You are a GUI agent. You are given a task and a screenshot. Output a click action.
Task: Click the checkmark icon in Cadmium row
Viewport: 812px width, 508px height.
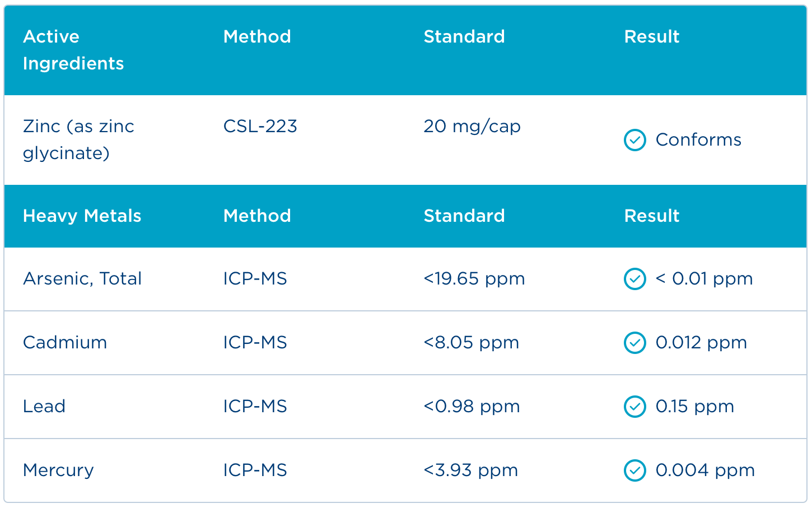click(634, 343)
